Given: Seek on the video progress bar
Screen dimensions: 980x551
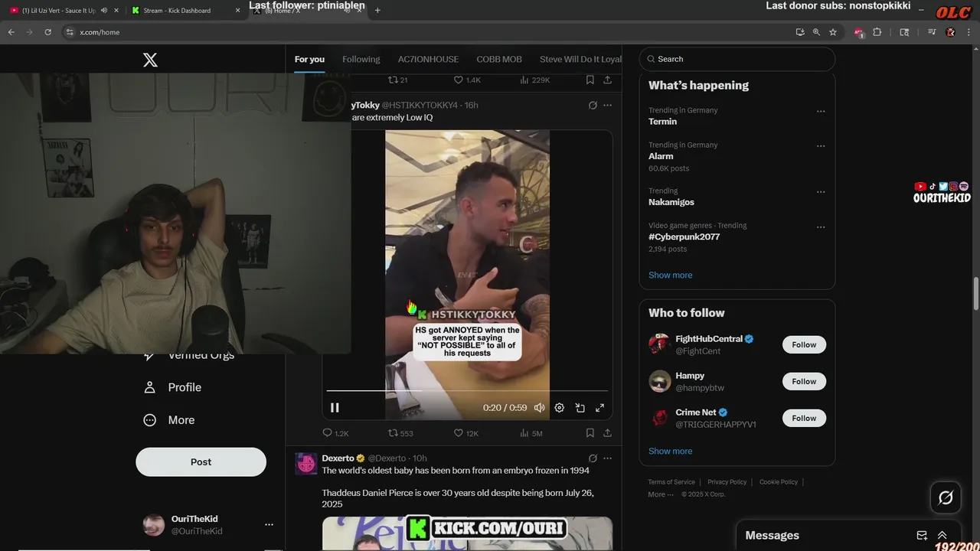Looking at the screenshot, I should coord(467,391).
